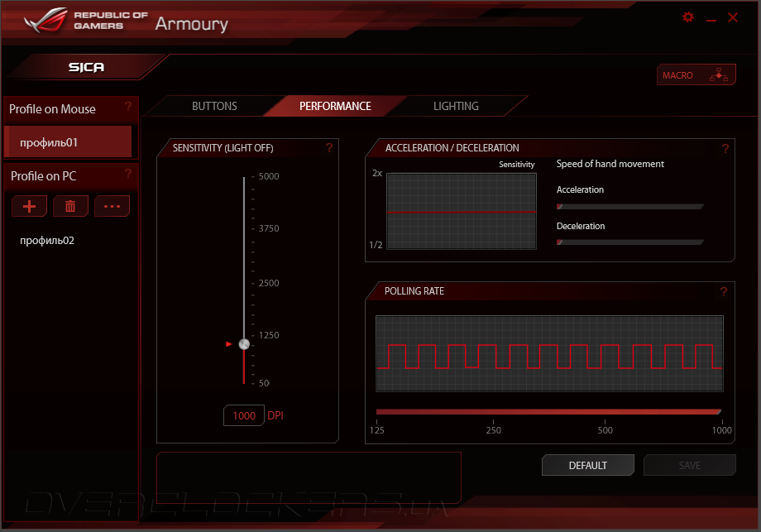The image size is (761, 532).
Task: Switch to the LIGHTING tab
Action: 456,106
